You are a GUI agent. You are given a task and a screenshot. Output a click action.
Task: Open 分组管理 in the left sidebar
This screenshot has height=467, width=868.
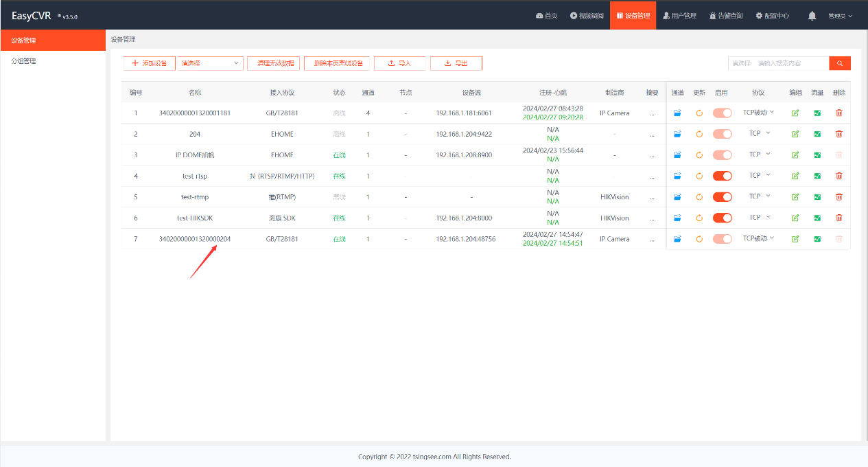pyautogui.click(x=24, y=61)
